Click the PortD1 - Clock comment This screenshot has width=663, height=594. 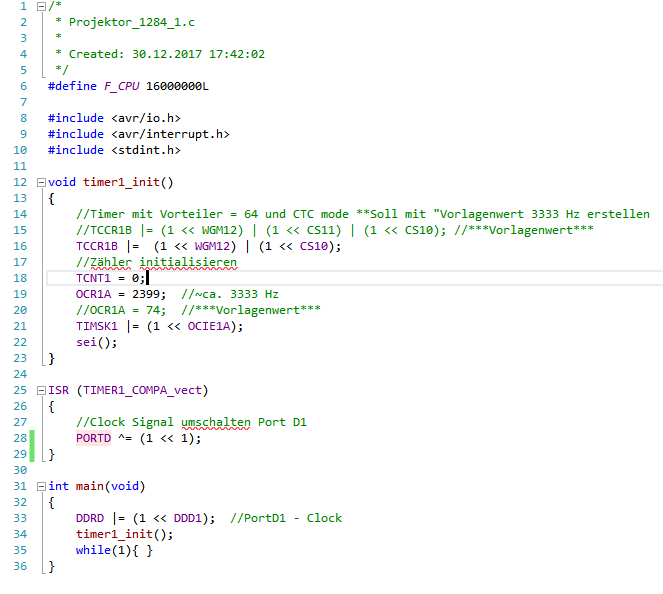[x=286, y=519]
